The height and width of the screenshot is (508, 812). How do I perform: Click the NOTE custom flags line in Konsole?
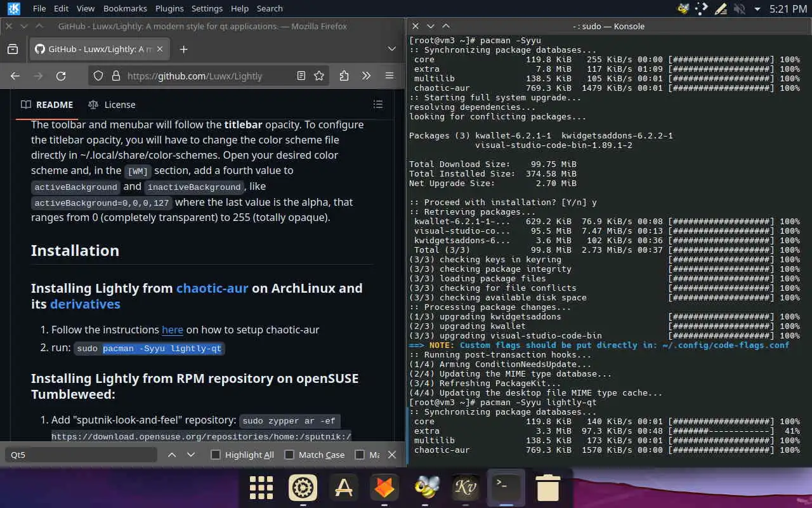(599, 345)
